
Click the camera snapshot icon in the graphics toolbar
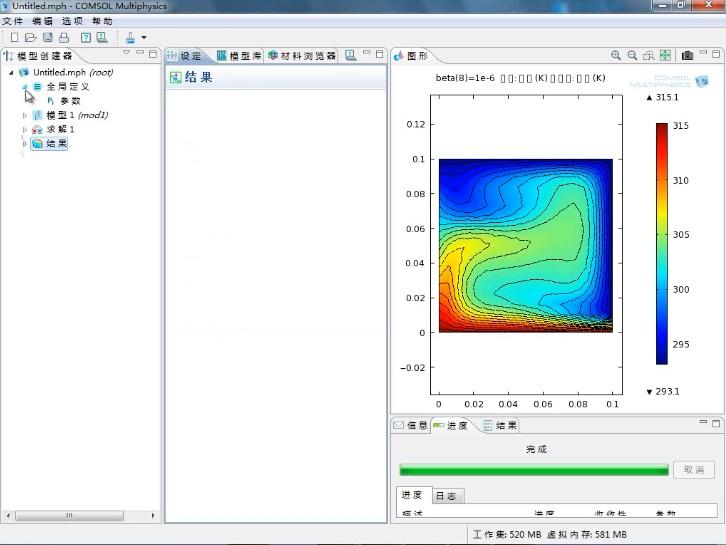[688, 56]
